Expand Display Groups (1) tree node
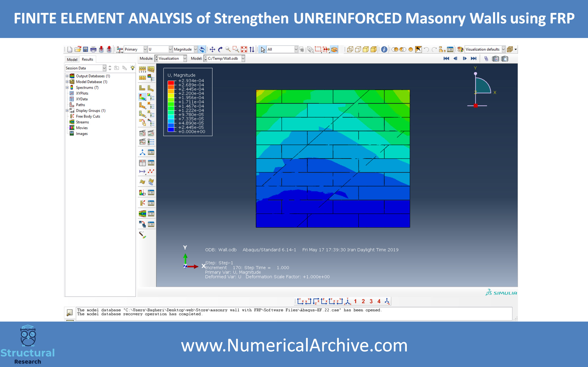This screenshot has width=588, height=367. point(67,111)
